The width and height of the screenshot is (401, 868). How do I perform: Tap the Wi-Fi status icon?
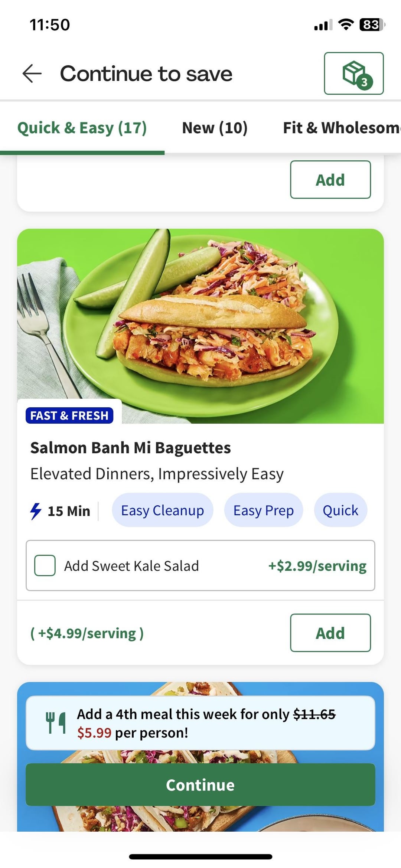pos(346,25)
